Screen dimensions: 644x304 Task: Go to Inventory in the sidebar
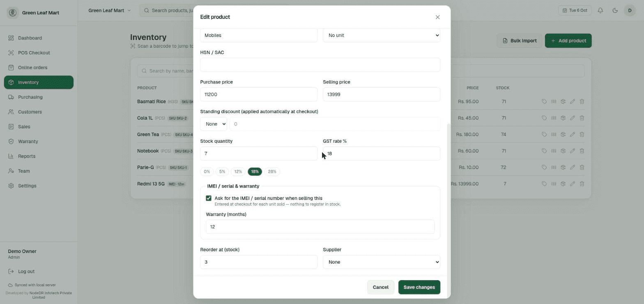[39, 82]
